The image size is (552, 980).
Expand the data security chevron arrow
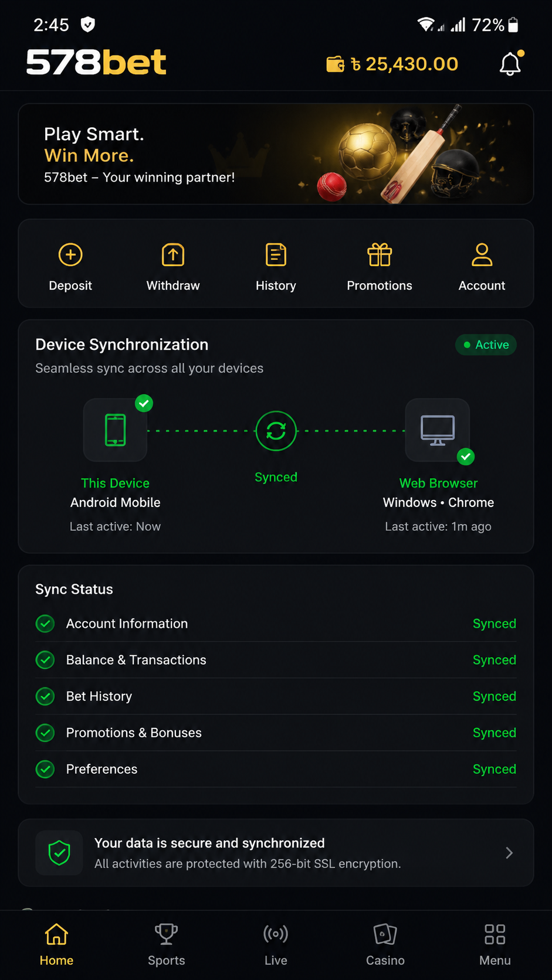click(x=509, y=853)
